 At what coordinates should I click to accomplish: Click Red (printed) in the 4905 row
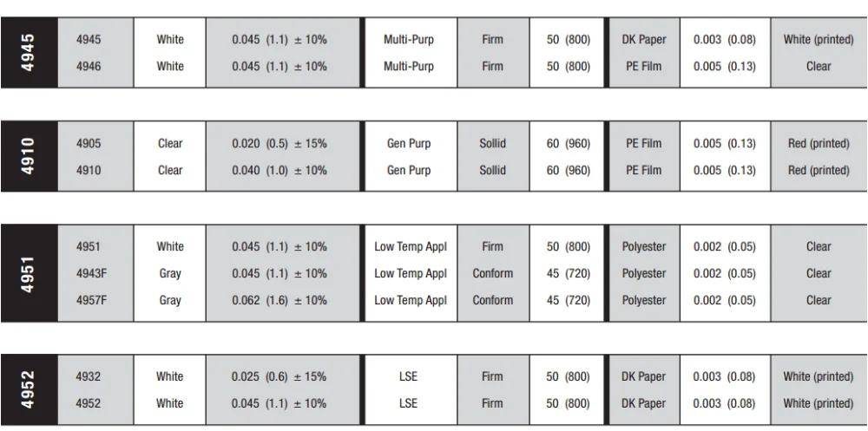click(819, 143)
